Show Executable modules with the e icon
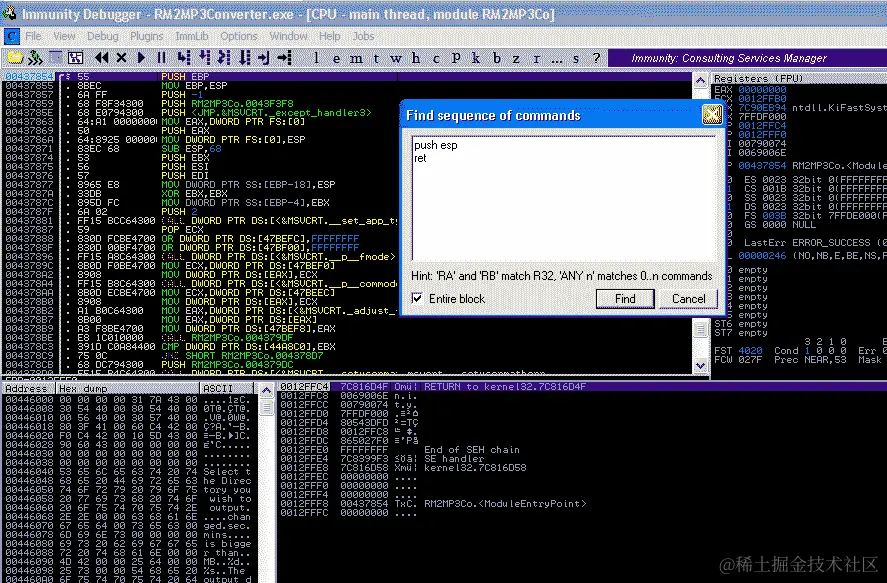Viewport: 887px width, 583px height. point(337,58)
